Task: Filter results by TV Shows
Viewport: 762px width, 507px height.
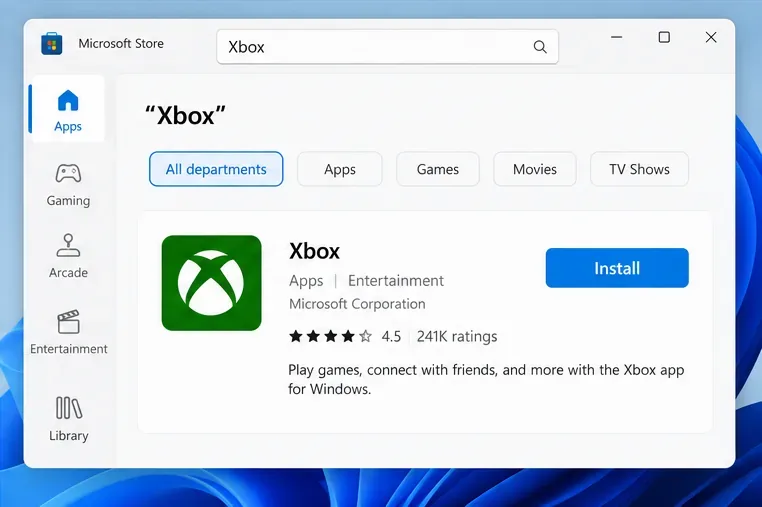Action: [x=639, y=169]
